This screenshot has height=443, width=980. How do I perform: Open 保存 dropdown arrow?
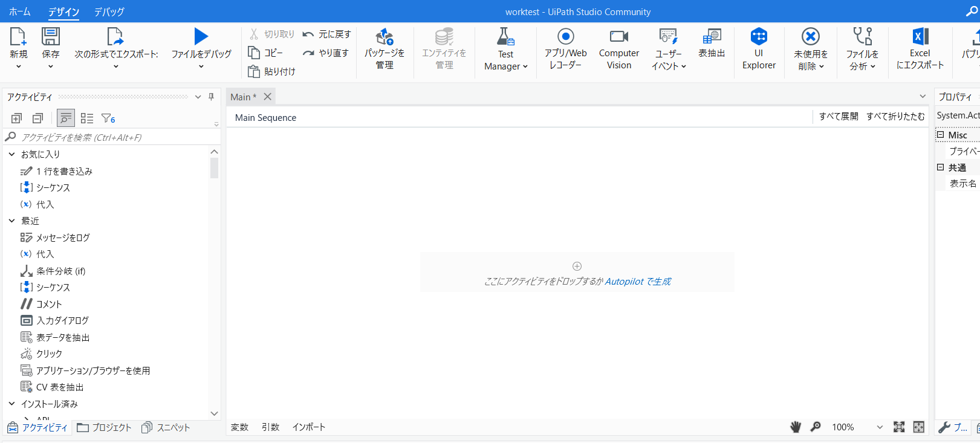point(51,66)
